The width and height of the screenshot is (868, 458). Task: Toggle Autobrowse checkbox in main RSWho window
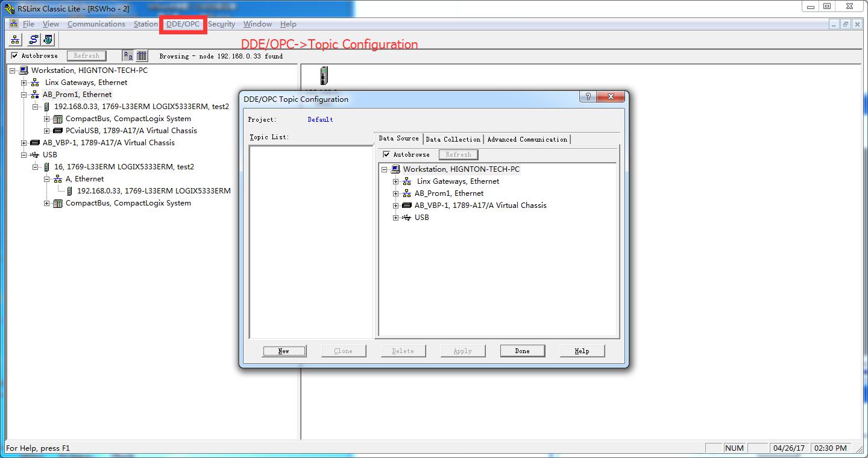pos(15,56)
